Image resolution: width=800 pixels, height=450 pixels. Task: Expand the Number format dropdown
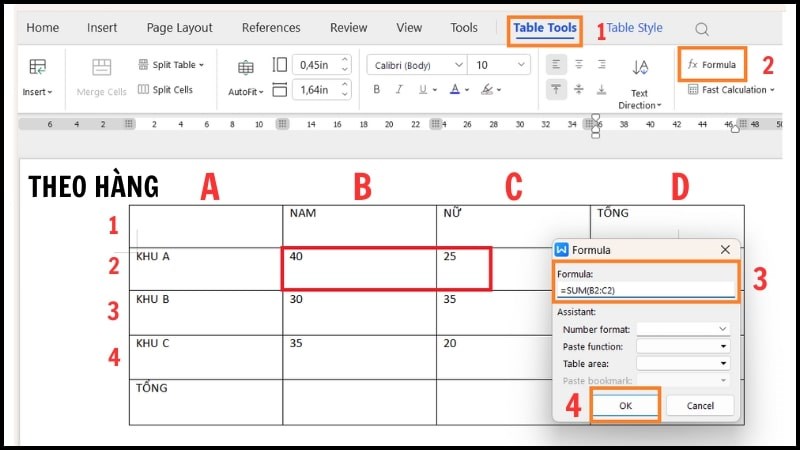[683, 328]
